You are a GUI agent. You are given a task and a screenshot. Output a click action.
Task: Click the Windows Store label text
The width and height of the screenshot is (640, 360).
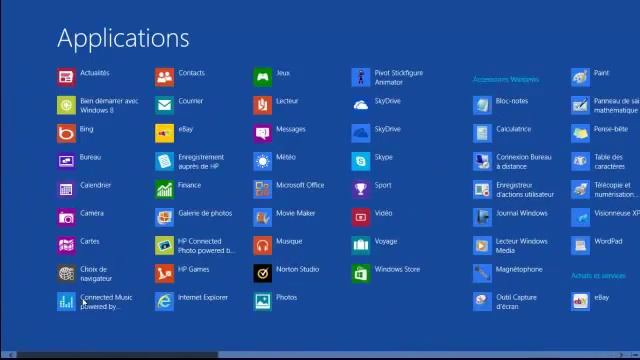(x=397, y=269)
